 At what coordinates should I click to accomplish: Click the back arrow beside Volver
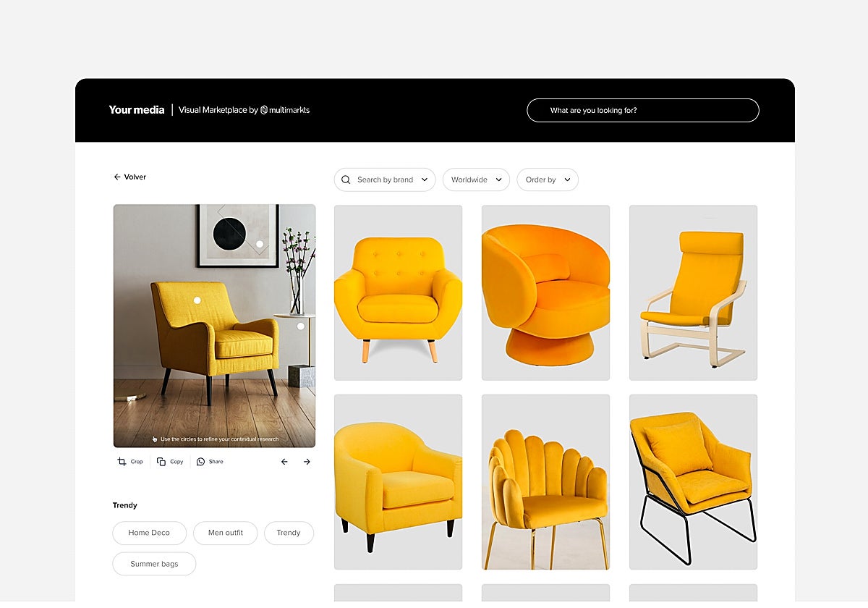[x=117, y=177]
